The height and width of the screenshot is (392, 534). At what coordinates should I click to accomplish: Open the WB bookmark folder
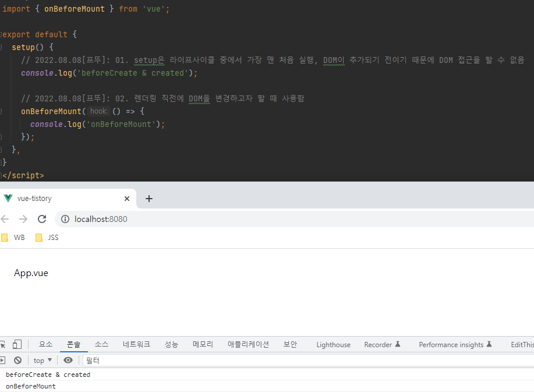tap(13, 238)
